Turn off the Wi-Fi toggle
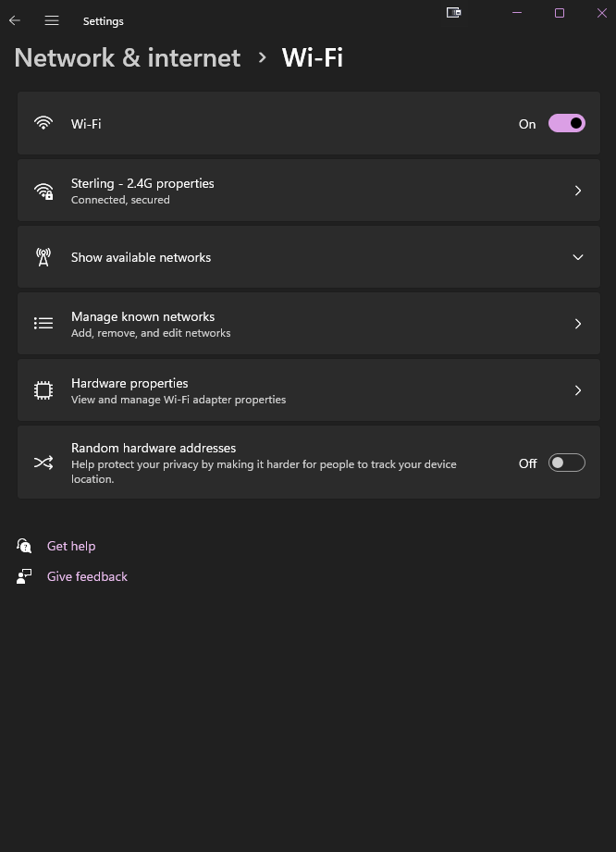The image size is (616, 852). (566, 123)
